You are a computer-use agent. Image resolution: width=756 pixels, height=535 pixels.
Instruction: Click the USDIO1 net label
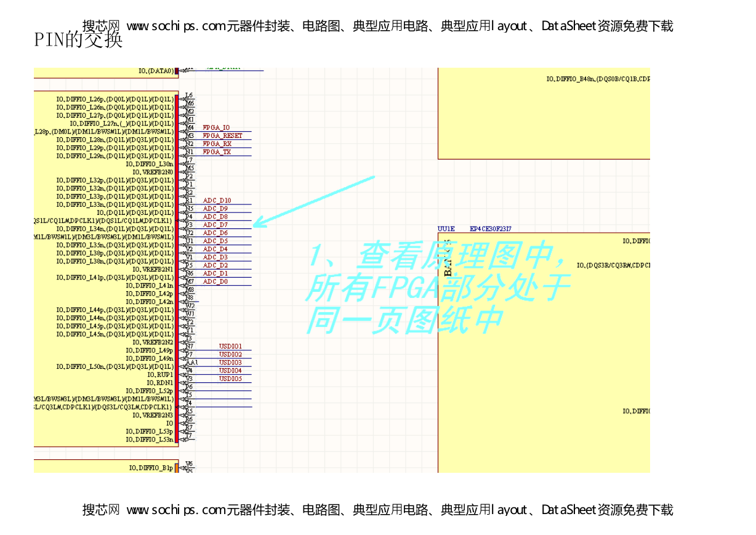[x=231, y=347]
